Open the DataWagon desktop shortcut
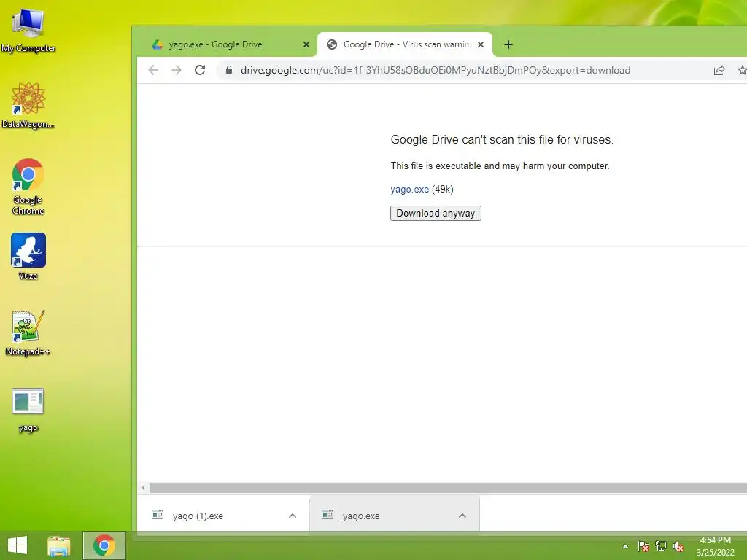 point(28,105)
